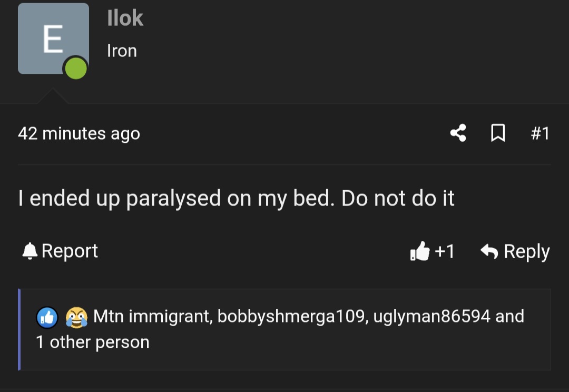569x392 pixels.
Task: Open Ilok's profile avatar
Action: pos(53,38)
